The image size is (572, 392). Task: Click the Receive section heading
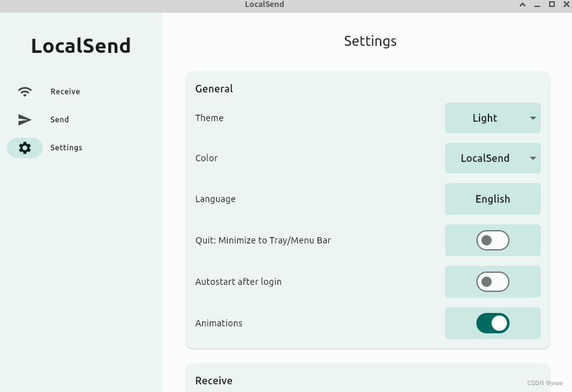214,381
